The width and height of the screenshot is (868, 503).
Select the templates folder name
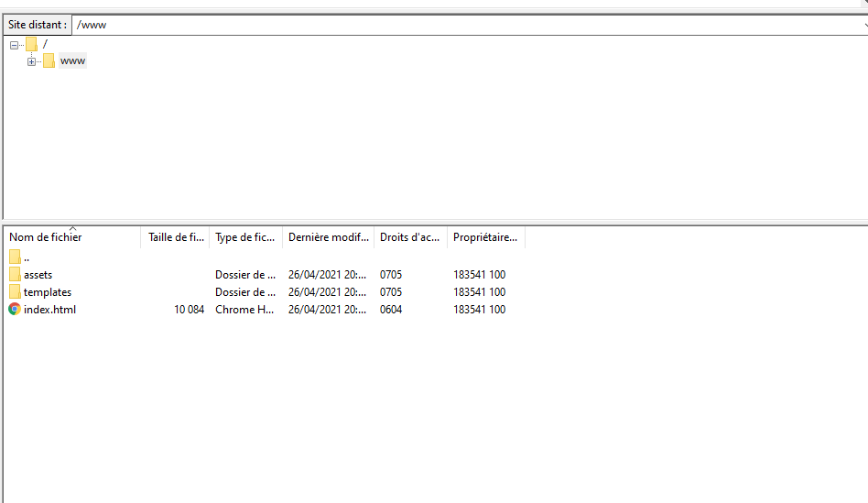(x=48, y=292)
